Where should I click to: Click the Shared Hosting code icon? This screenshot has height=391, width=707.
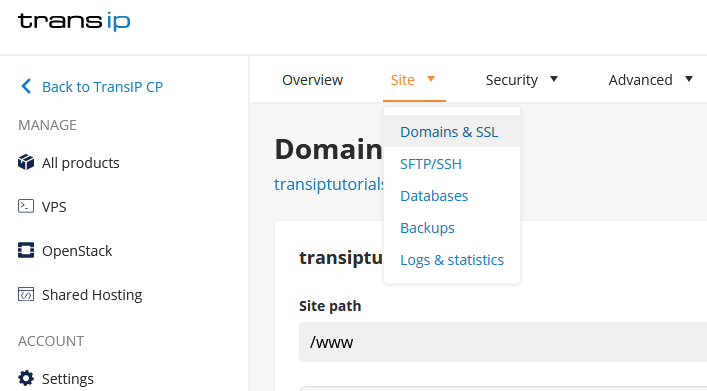click(26, 294)
